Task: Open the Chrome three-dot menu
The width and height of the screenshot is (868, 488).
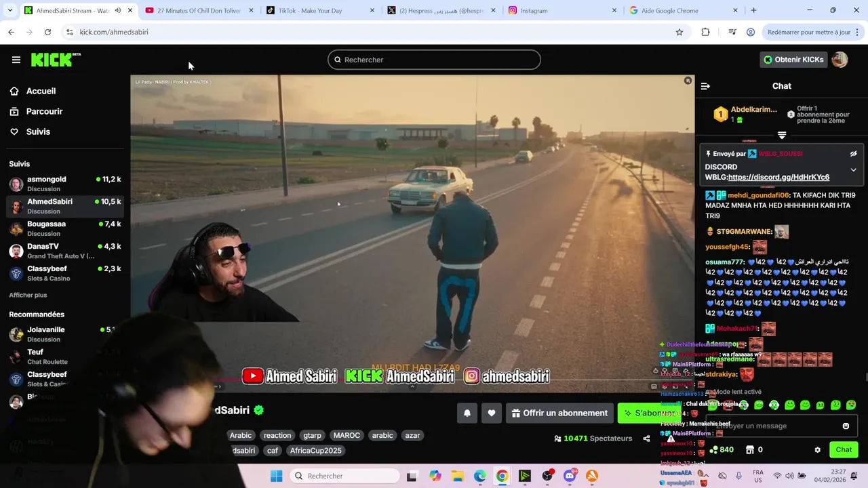Action: click(859, 32)
